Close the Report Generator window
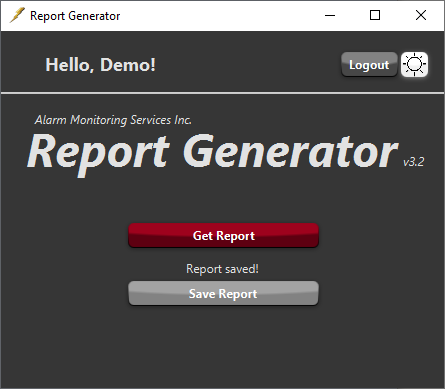Screen dimensions: 445x389 click(421, 15)
